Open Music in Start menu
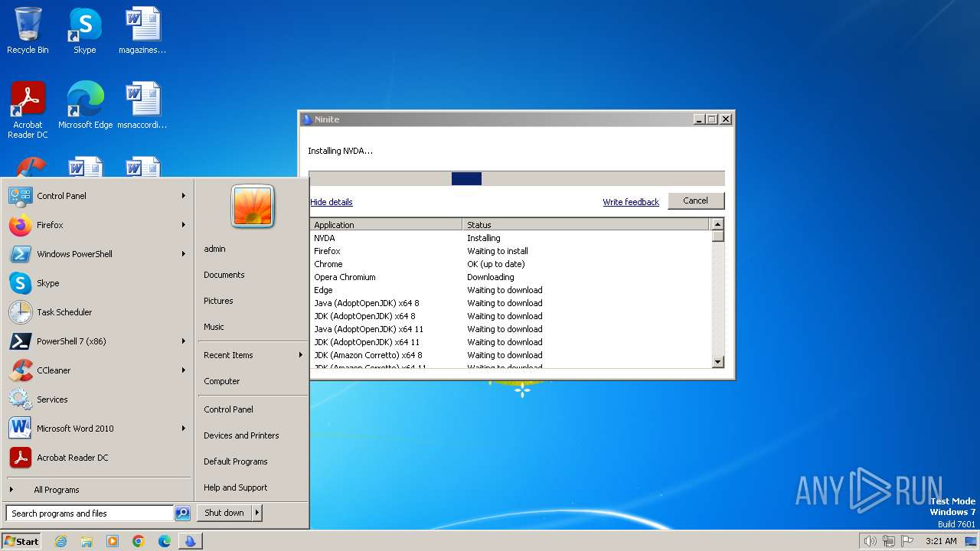The width and height of the screenshot is (980, 551). 214,327
